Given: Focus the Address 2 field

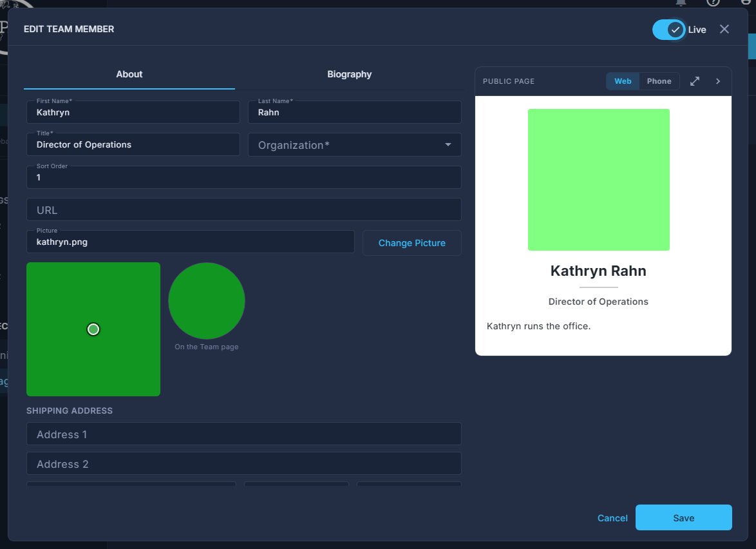Looking at the screenshot, I should coord(244,463).
